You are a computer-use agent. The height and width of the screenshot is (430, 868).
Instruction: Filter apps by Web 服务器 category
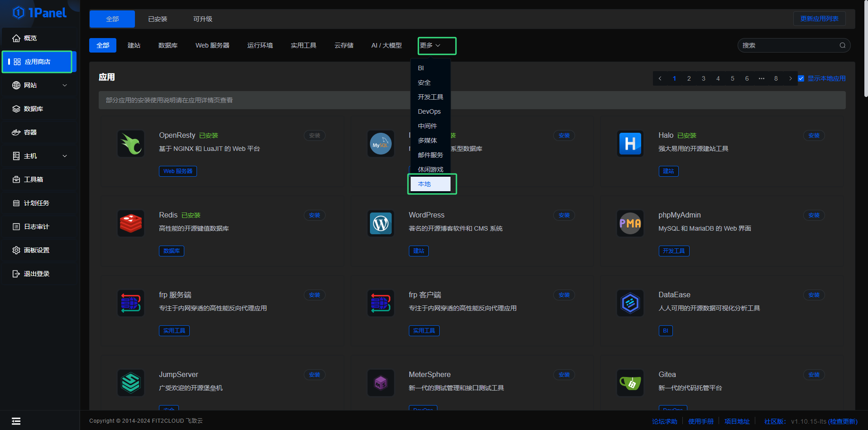212,45
